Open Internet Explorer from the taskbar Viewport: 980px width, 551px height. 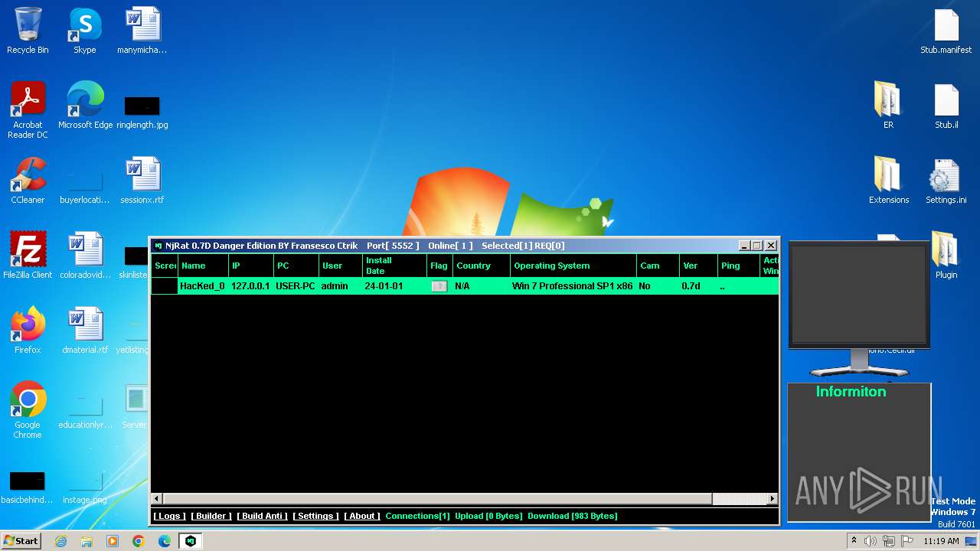coord(60,541)
